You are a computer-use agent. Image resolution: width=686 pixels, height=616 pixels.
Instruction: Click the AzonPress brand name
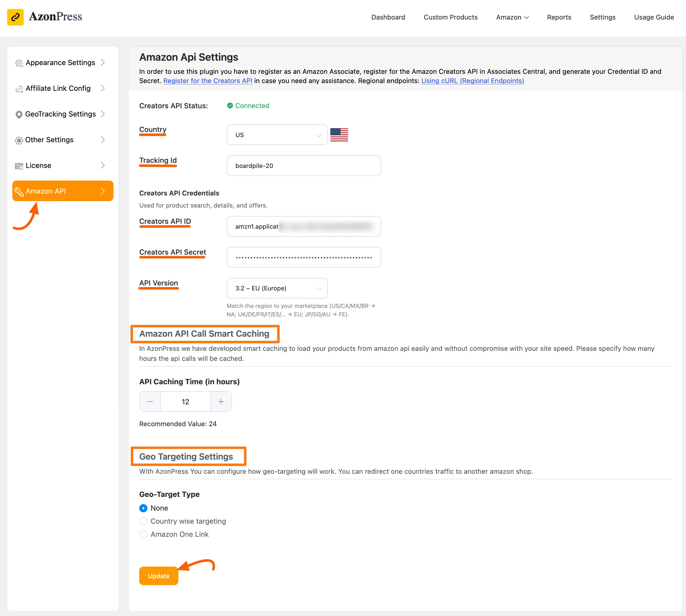click(x=56, y=16)
